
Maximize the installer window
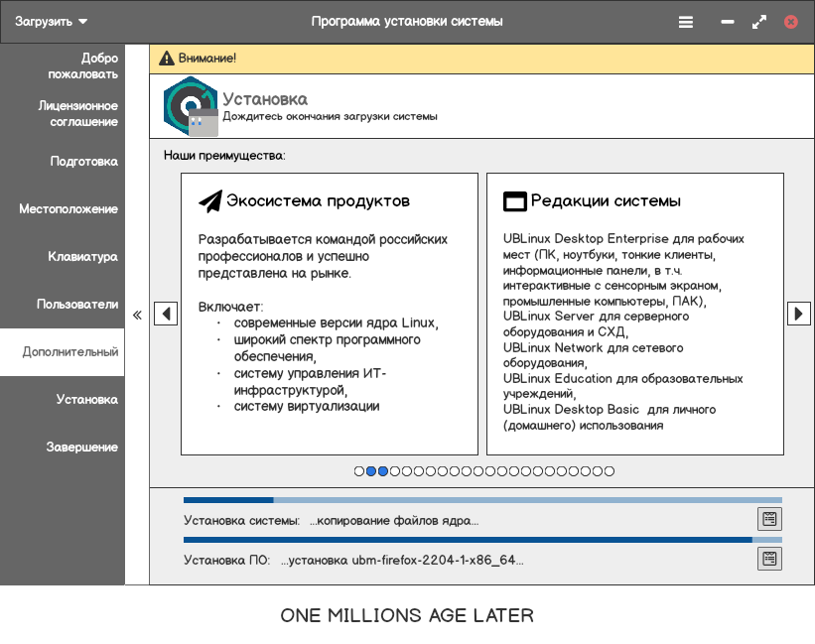point(759,22)
